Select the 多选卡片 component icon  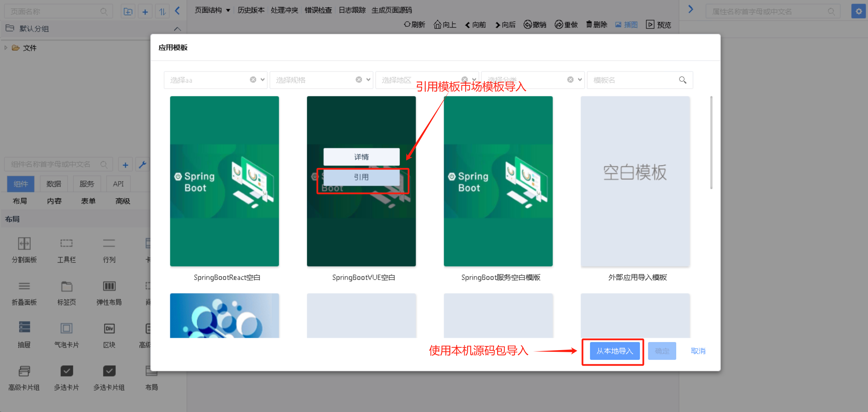[x=67, y=371]
